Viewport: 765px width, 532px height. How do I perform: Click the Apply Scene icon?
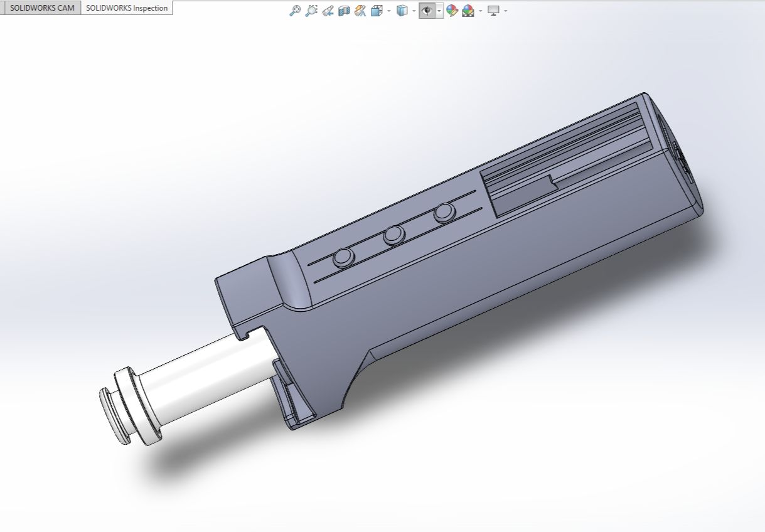pos(468,11)
